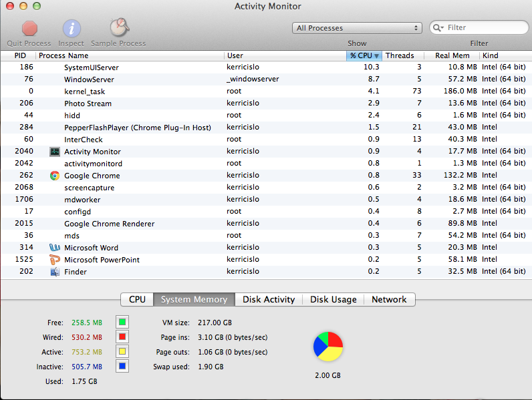
Task: Select the Google Chrome Renderer process row
Action: click(x=266, y=224)
